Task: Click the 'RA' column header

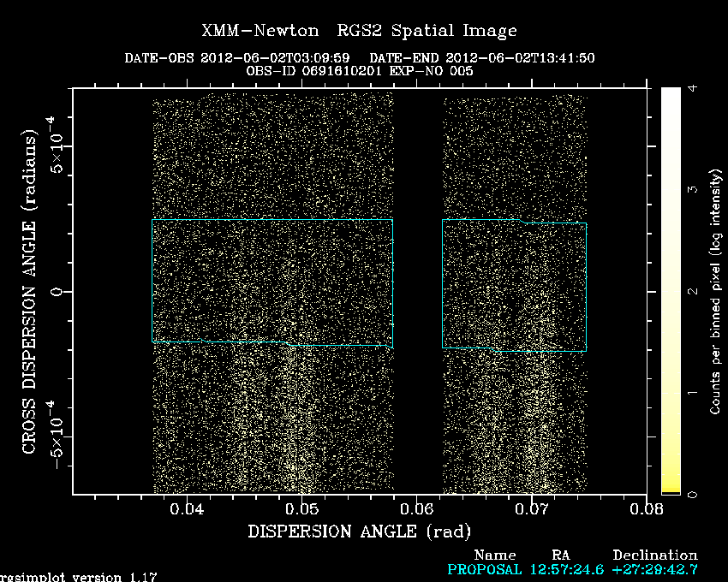Action: (x=560, y=555)
